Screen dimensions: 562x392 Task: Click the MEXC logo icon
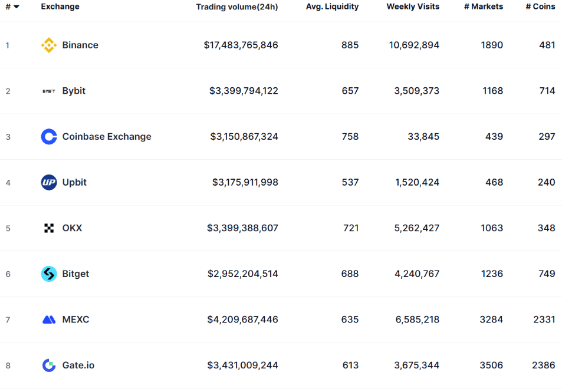point(49,319)
